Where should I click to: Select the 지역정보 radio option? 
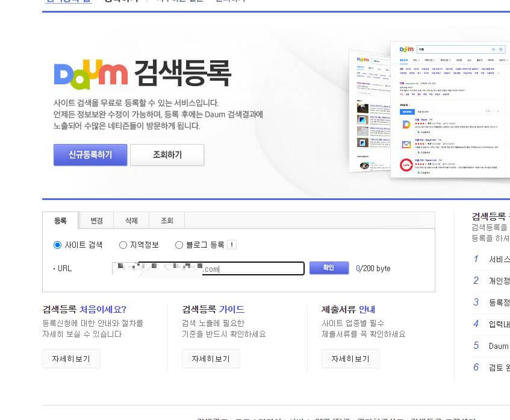(123, 245)
